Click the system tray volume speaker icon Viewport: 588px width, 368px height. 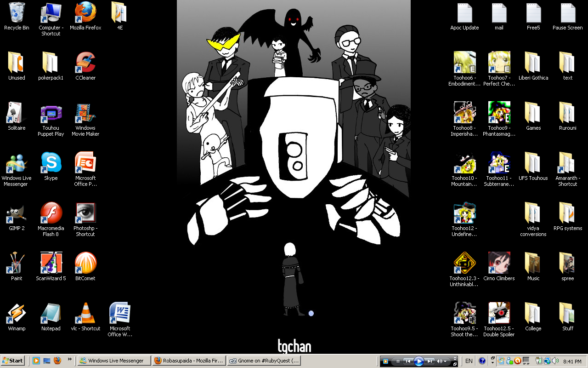[x=555, y=361]
